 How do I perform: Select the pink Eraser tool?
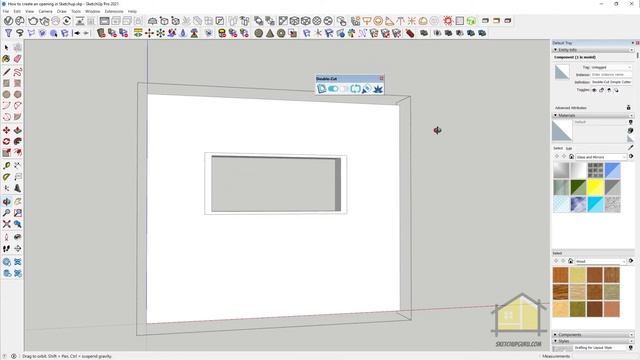click(18, 59)
